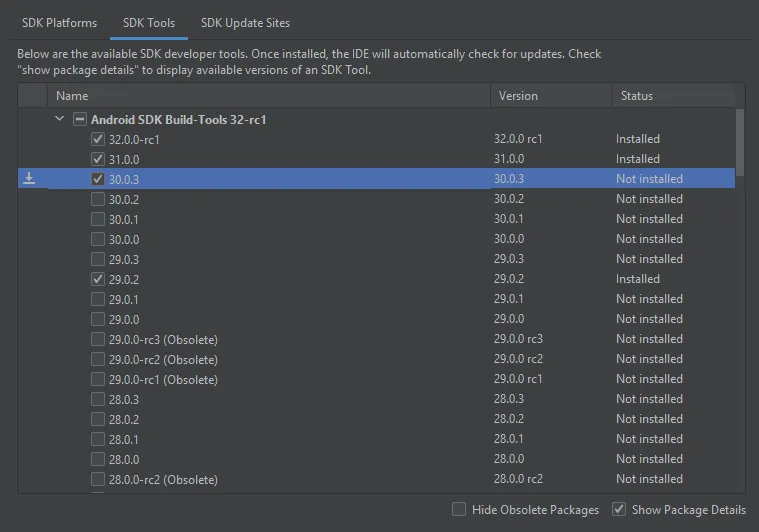
Task: Open the SDK Update Sites tab
Action: point(245,22)
